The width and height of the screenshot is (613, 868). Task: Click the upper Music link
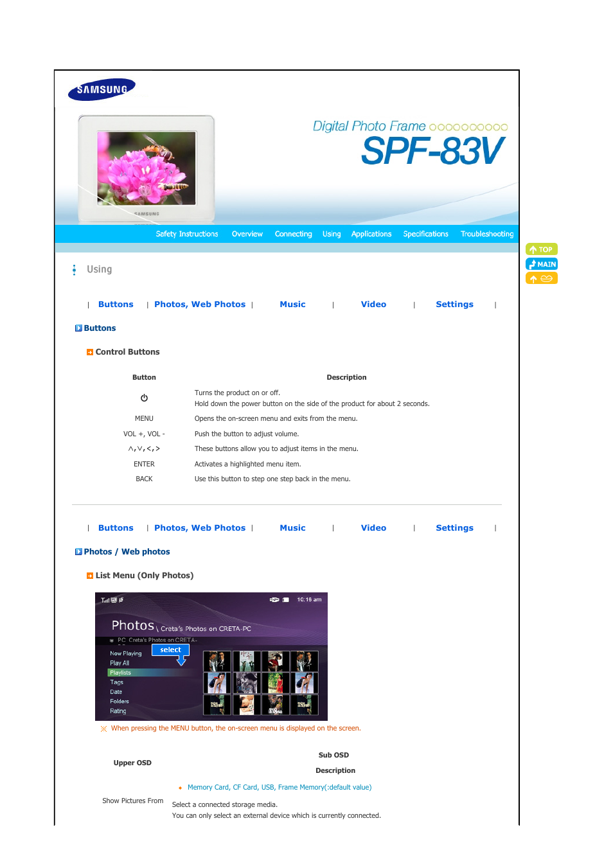[x=292, y=305]
